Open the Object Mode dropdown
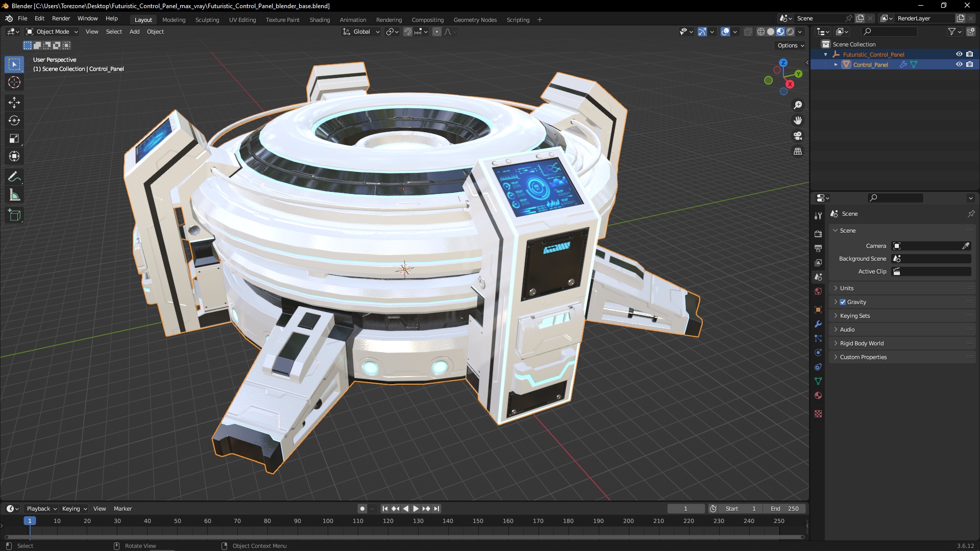Image resolution: width=980 pixels, height=551 pixels. pos(52,32)
